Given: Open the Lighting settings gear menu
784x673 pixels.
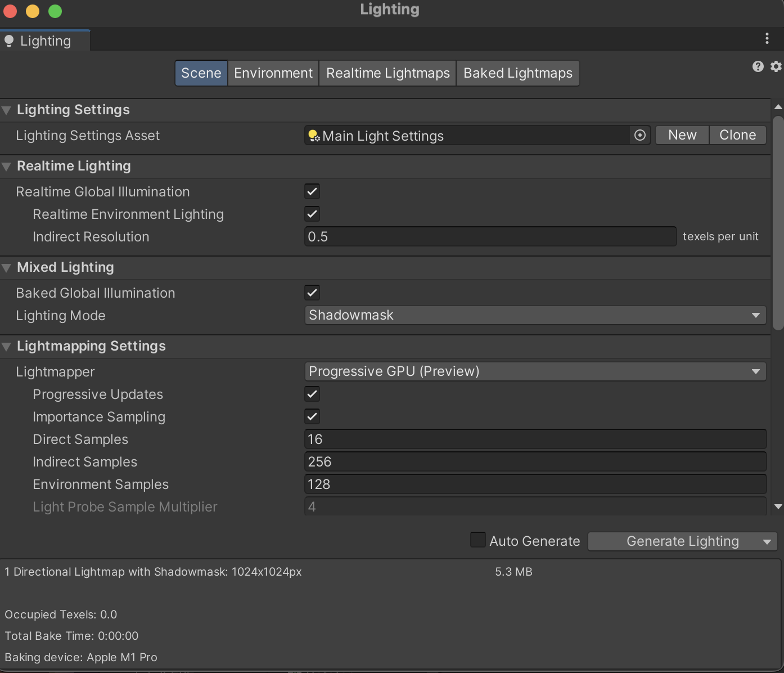Looking at the screenshot, I should pos(776,66).
